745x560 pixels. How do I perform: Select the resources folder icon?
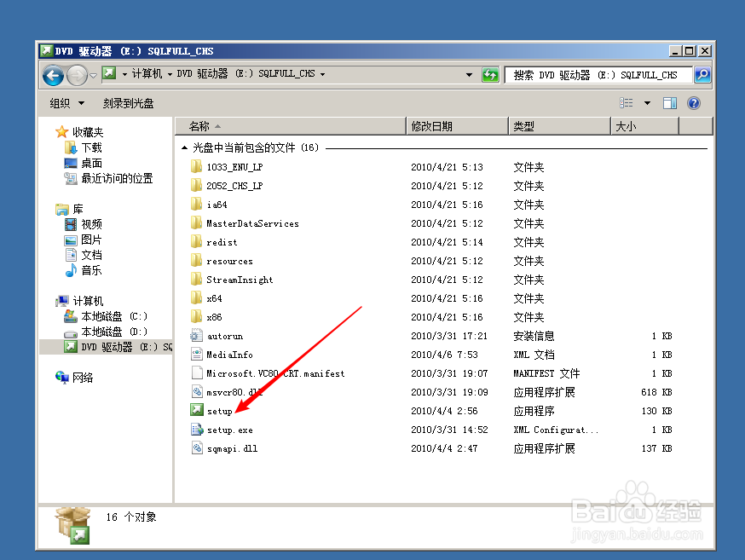tap(196, 260)
